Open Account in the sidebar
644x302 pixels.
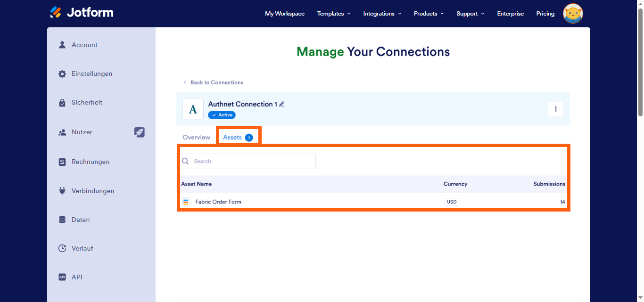point(84,45)
